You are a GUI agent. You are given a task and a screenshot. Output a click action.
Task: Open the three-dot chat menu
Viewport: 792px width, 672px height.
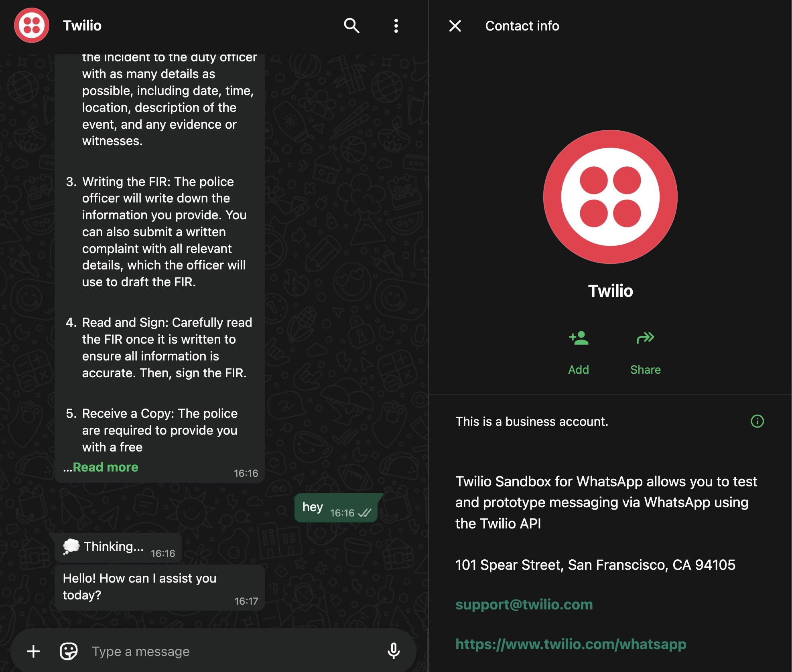click(x=396, y=26)
